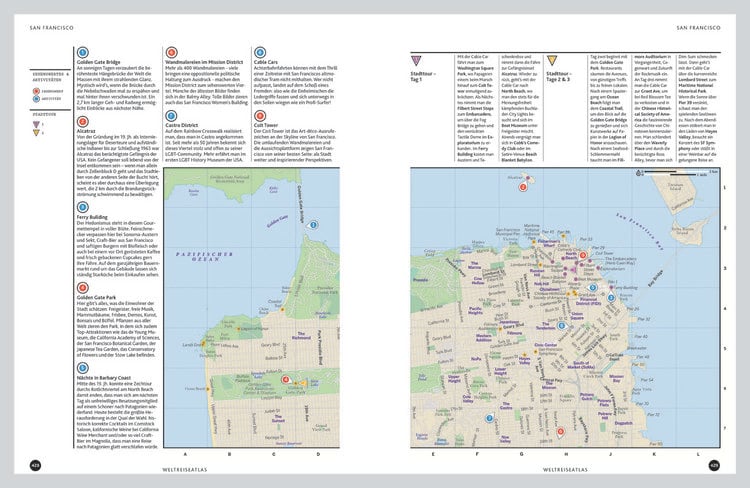Click red map marker 2 at Alcatraz island
The width and height of the screenshot is (750, 488).
point(523,187)
